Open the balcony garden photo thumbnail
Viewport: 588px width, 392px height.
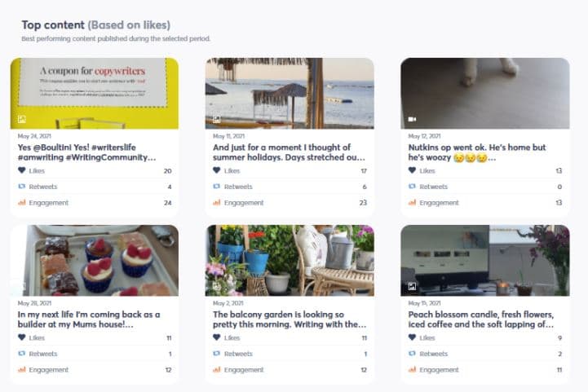290,260
